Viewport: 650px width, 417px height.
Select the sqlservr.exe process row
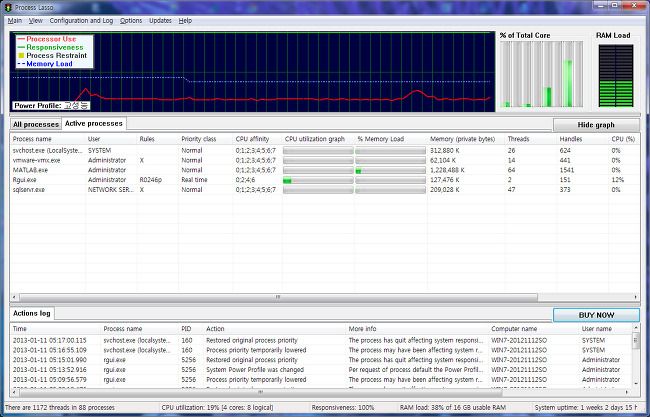[x=325, y=189]
